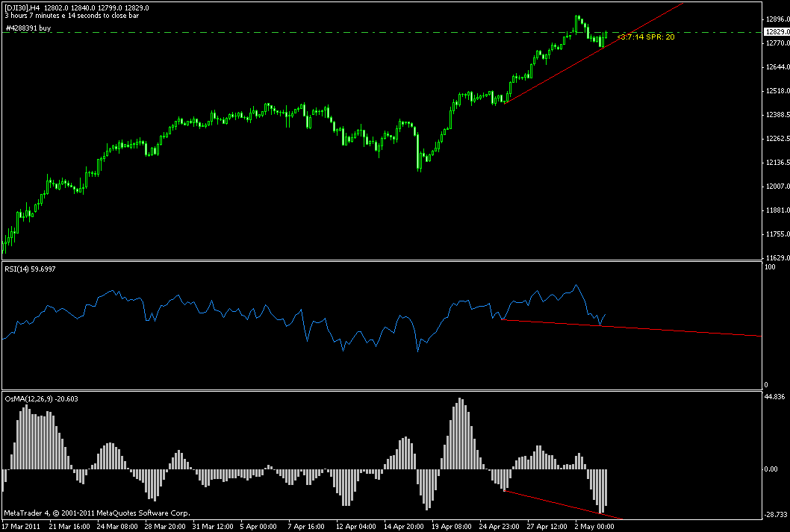790x532 pixels.
Task: Click the 5 Apr 00:00 time label
Action: (258, 527)
